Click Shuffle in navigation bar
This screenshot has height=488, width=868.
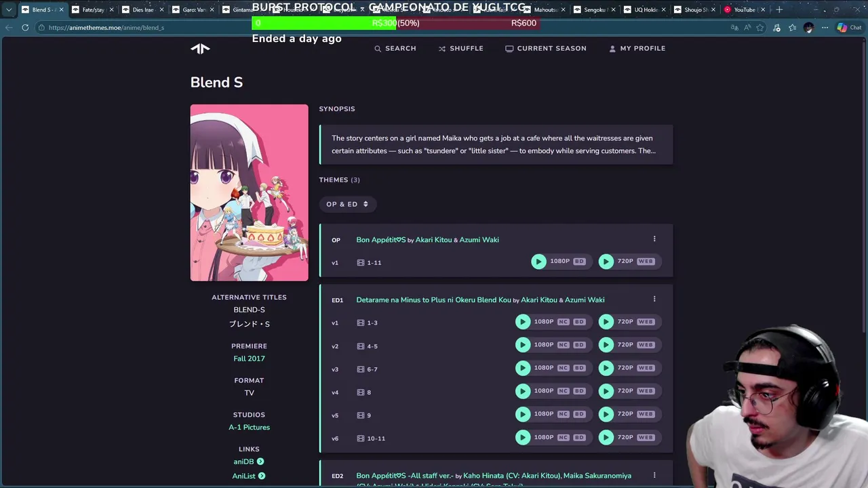461,49
